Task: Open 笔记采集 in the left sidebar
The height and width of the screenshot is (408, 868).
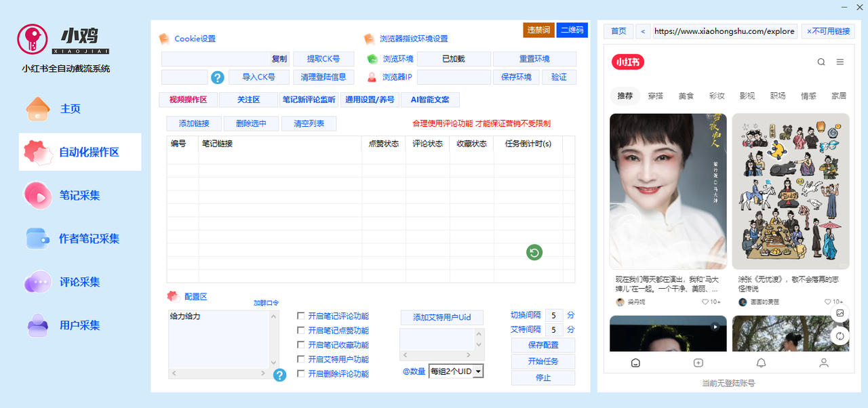Action: (79, 195)
